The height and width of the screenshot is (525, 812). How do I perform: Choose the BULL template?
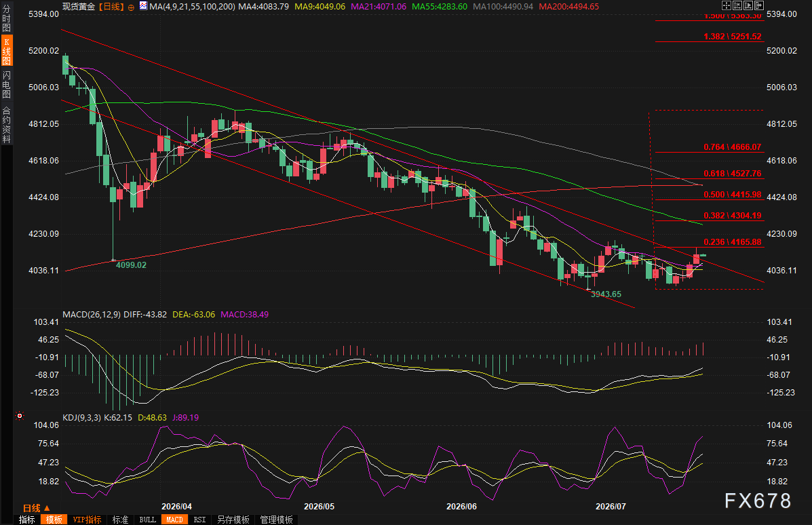pyautogui.click(x=148, y=520)
